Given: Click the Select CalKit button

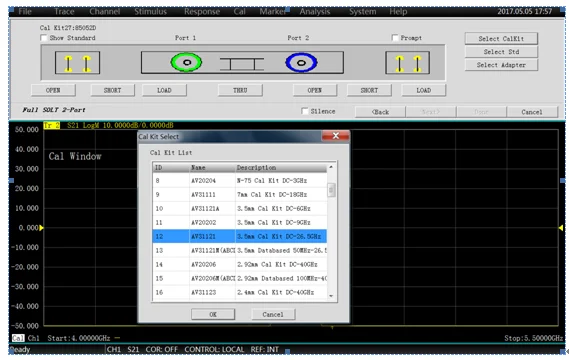Looking at the screenshot, I should click(501, 38).
